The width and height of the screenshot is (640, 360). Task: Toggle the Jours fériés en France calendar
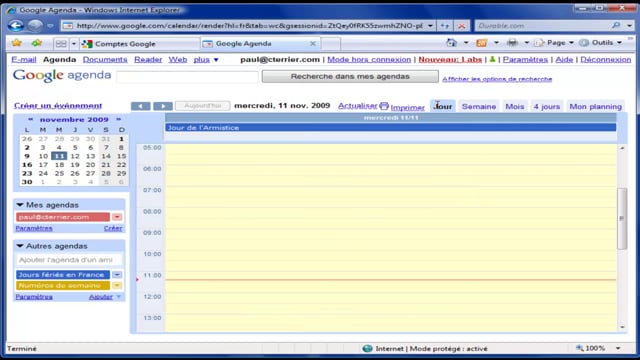point(63,275)
